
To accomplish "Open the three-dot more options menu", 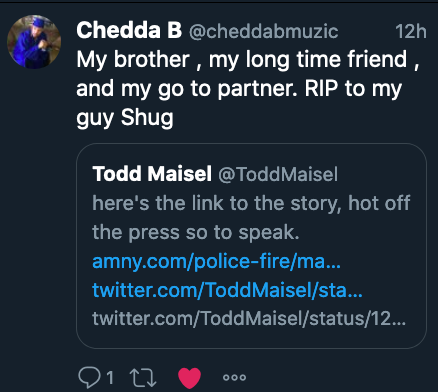I will click(234, 377).
